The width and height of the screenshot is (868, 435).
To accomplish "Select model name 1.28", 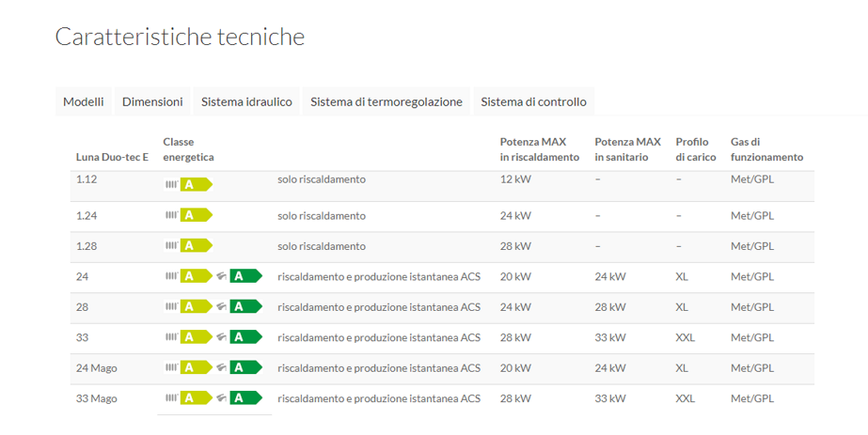I will pyautogui.click(x=87, y=246).
